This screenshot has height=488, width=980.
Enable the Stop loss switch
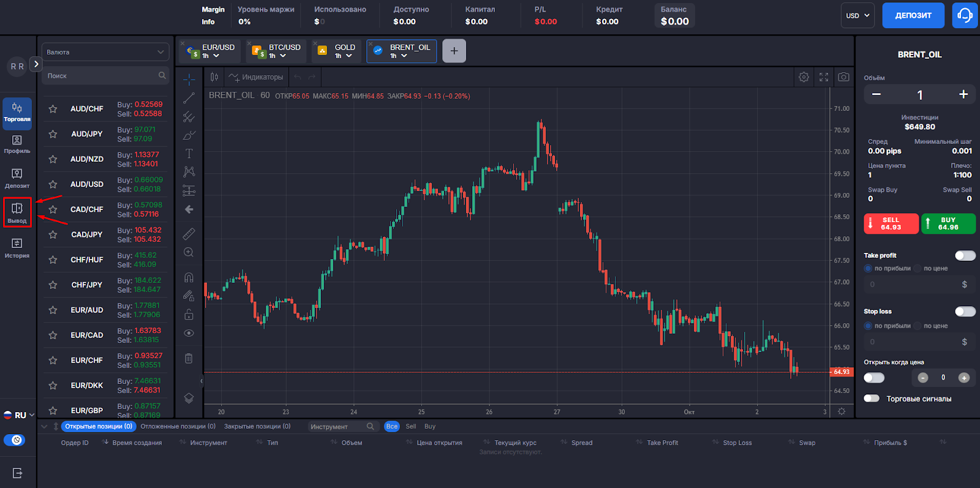[965, 312]
